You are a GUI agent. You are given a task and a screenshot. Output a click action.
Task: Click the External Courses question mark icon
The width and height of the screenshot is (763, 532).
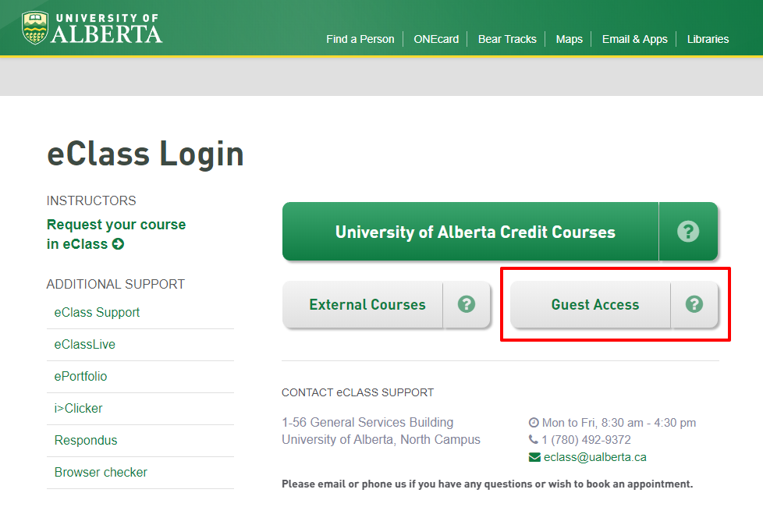467,304
